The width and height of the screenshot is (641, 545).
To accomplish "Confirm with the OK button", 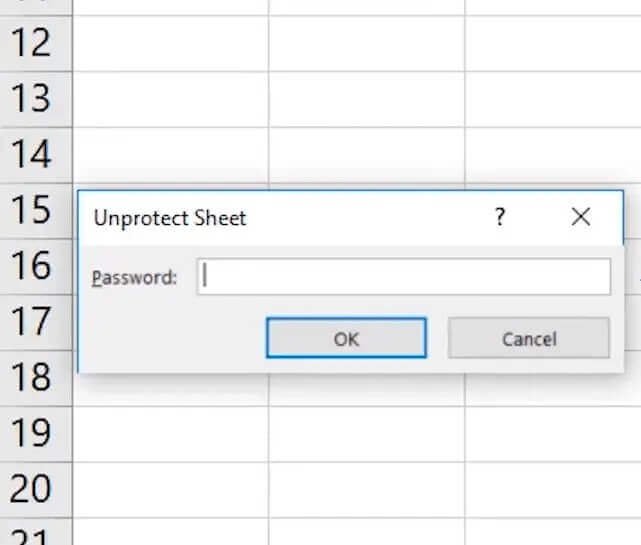I will click(346, 338).
